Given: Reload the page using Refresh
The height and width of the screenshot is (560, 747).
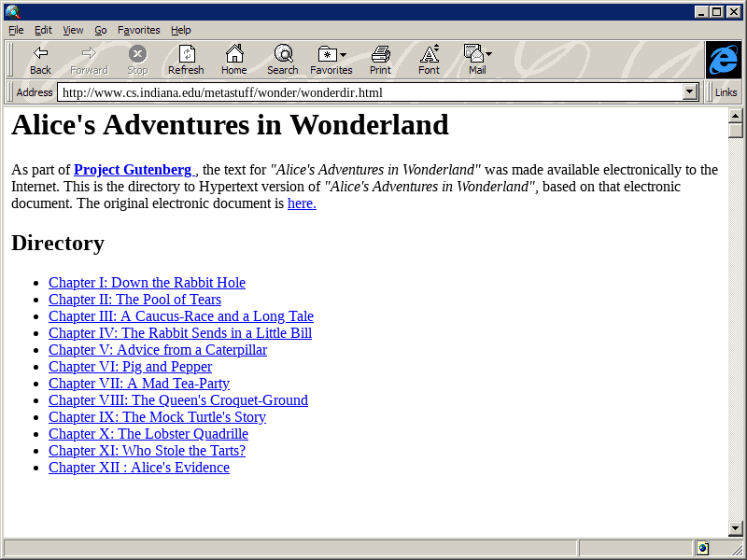Looking at the screenshot, I should (186, 60).
